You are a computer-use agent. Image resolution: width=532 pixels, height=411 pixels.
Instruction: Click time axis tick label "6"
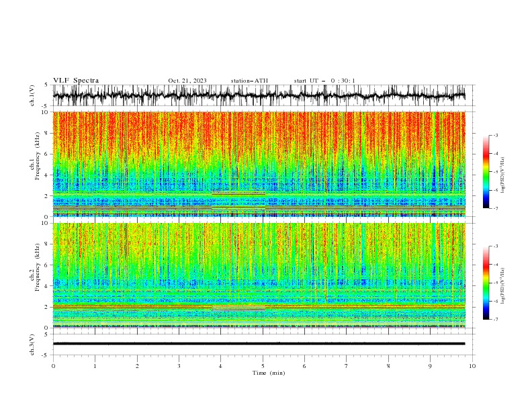(x=304, y=366)
